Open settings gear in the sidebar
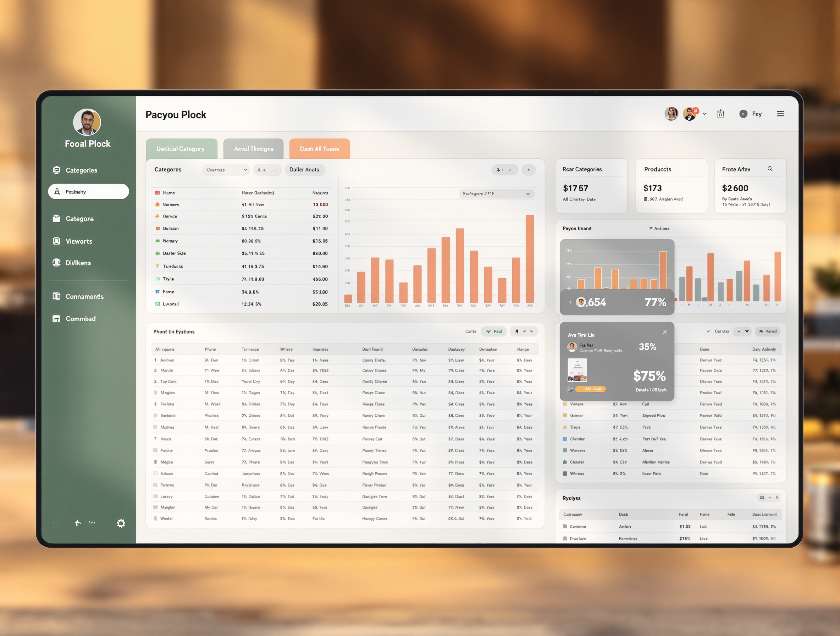 (x=121, y=523)
